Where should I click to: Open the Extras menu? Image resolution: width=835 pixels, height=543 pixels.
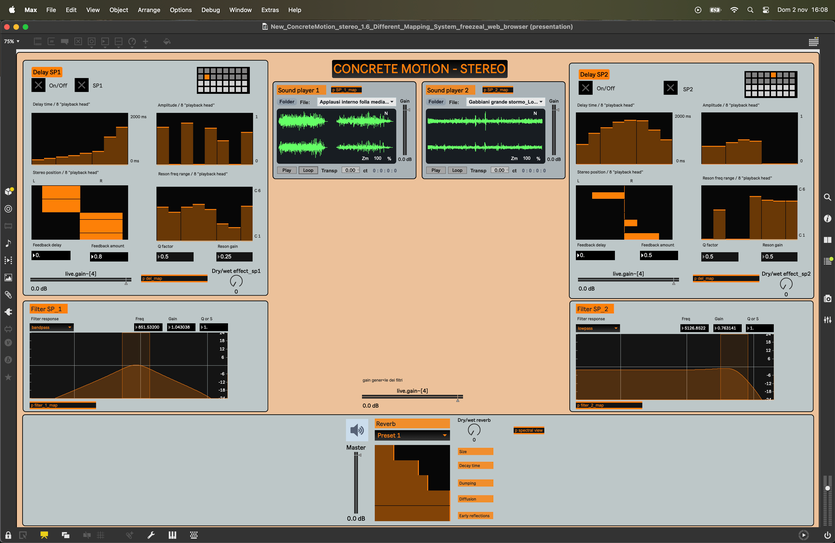coord(270,9)
